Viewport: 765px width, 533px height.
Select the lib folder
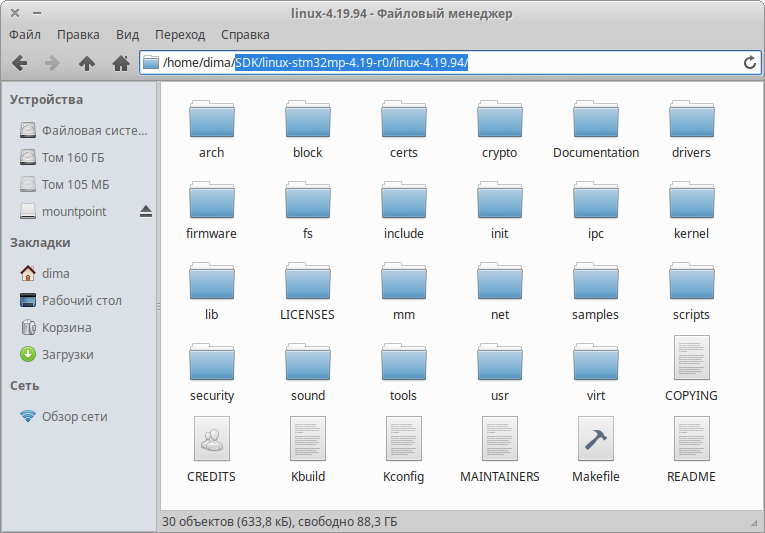click(x=211, y=292)
